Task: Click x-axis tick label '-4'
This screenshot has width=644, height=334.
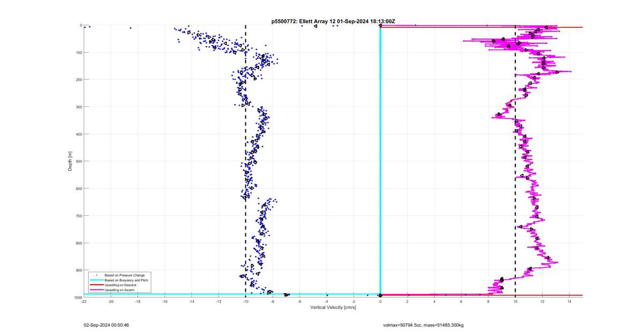Action: [x=326, y=301]
